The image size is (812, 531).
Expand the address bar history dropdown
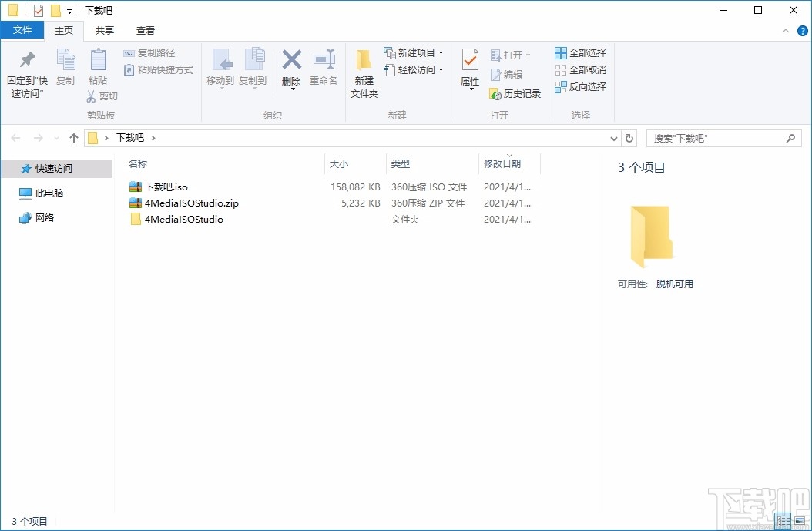click(x=614, y=137)
